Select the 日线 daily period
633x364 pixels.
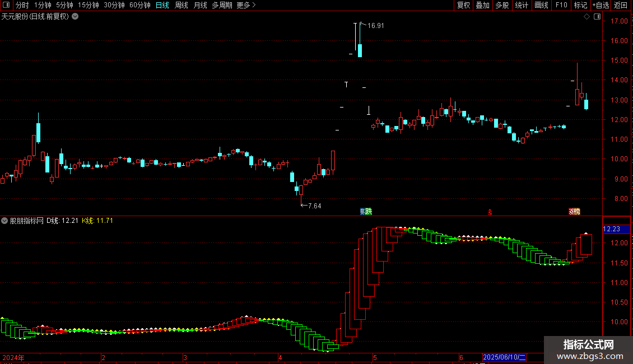coord(162,5)
